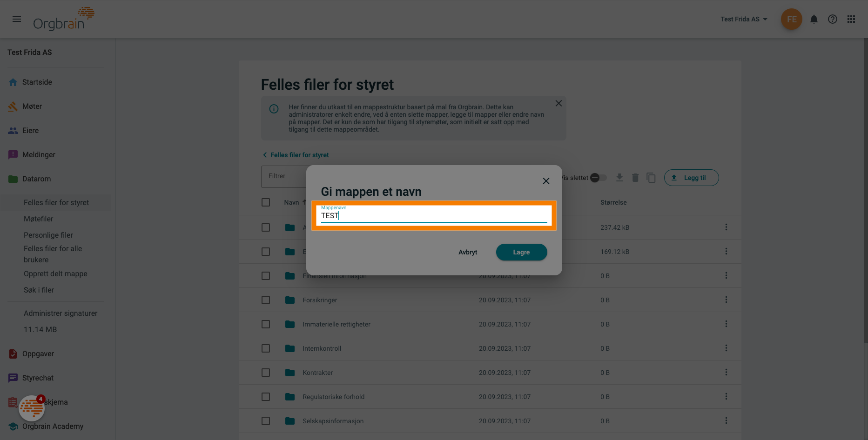This screenshot has height=440, width=868.
Task: Open Søk i filer
Action: pyautogui.click(x=39, y=290)
